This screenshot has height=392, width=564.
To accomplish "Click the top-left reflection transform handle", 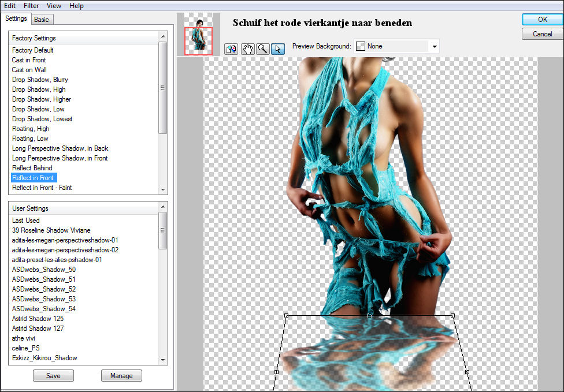I will pos(286,315).
